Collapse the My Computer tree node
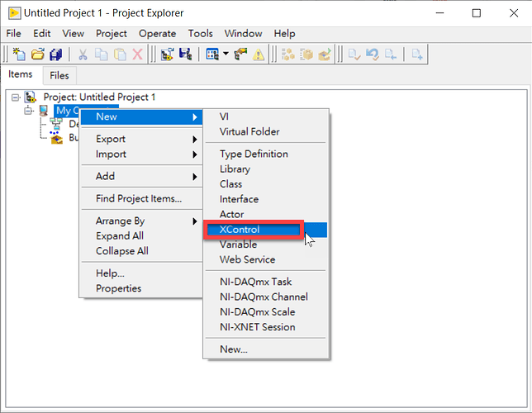Image resolution: width=532 pixels, height=413 pixels. [x=28, y=111]
